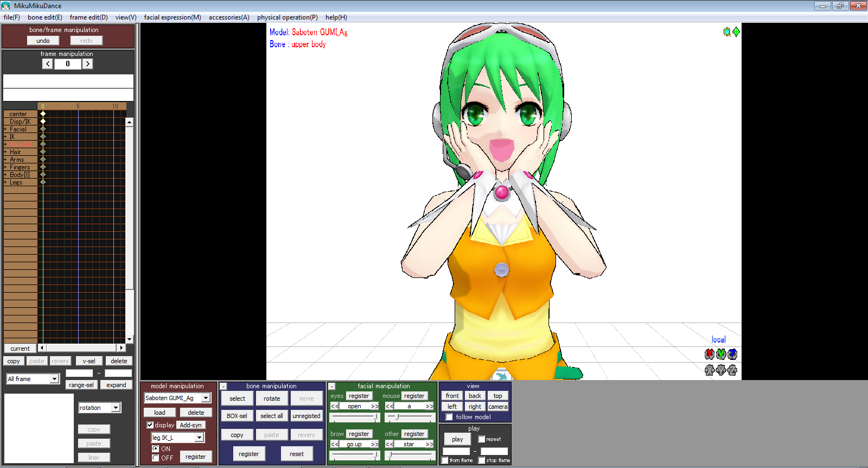Click the select all bones button
The height and width of the screenshot is (468, 868).
(x=272, y=416)
